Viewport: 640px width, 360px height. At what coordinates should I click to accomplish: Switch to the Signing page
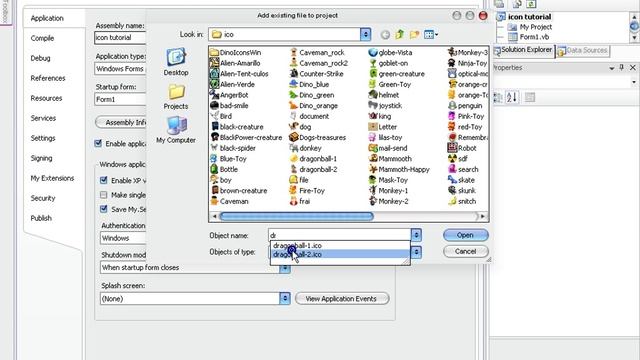point(41,158)
